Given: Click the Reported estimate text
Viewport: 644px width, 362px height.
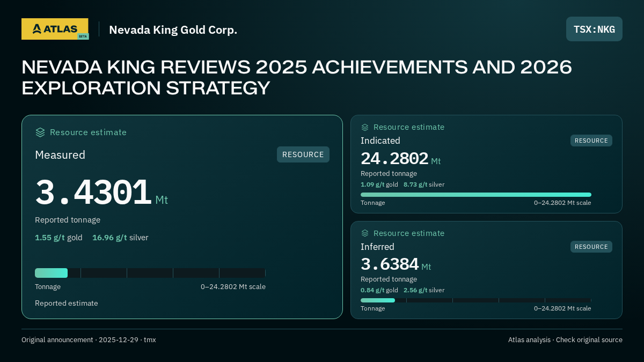Looking at the screenshot, I should (67, 303).
